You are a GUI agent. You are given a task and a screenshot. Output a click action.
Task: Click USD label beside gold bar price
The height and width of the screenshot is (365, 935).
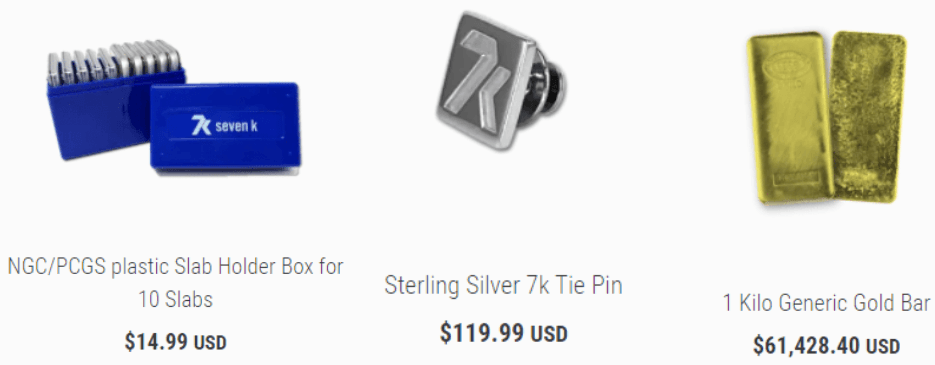click(882, 346)
